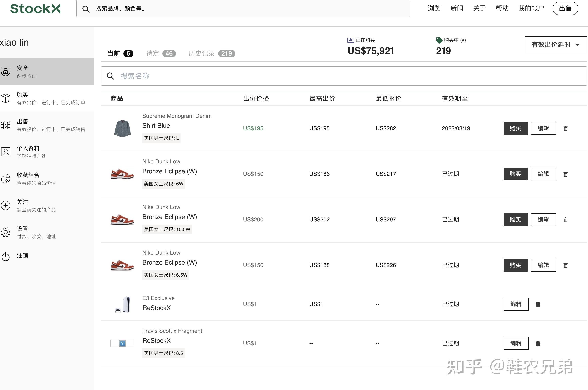Open the 浏览 menu in top navigation
The image size is (588, 390).
coord(434,8)
